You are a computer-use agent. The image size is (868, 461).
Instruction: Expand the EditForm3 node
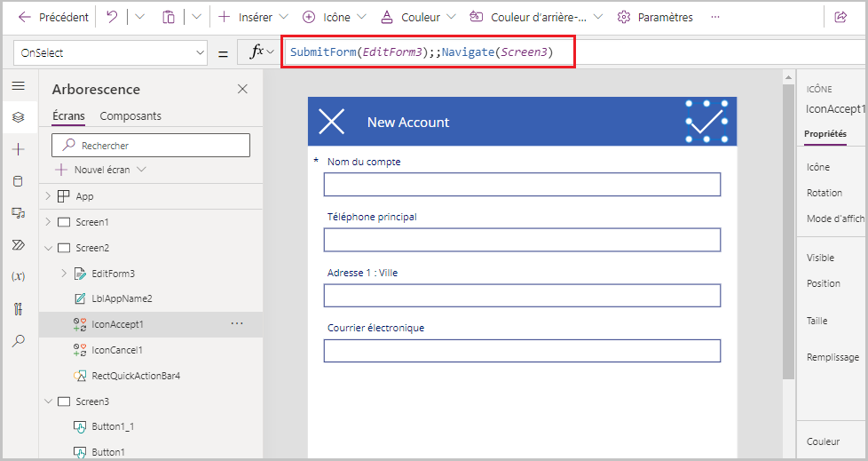[64, 274]
